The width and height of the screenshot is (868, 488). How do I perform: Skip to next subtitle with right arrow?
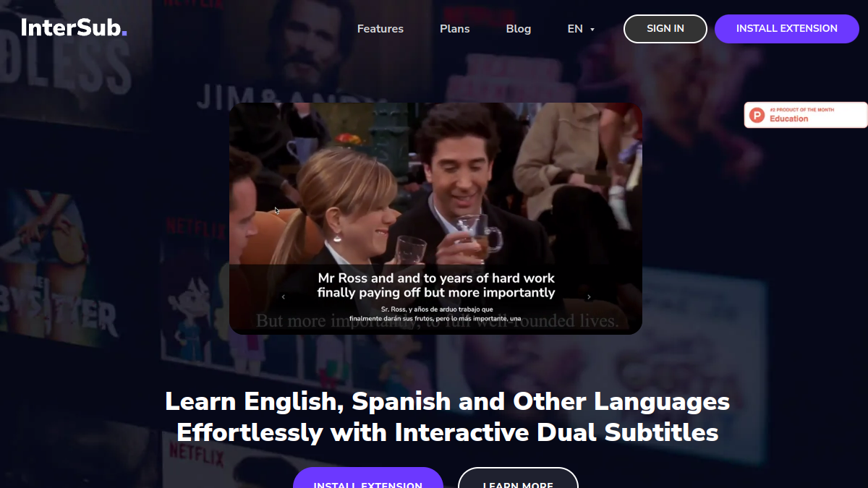(589, 297)
